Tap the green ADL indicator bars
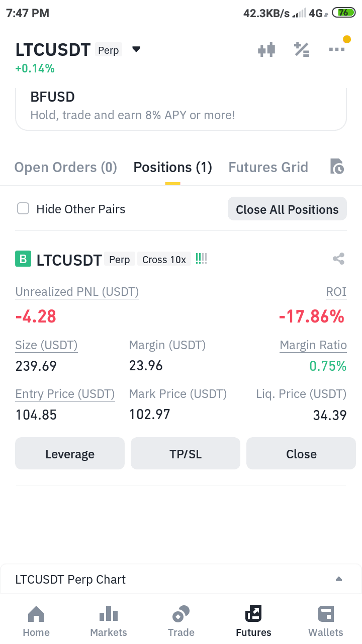Screen dimensions: 362x644 [201, 259]
